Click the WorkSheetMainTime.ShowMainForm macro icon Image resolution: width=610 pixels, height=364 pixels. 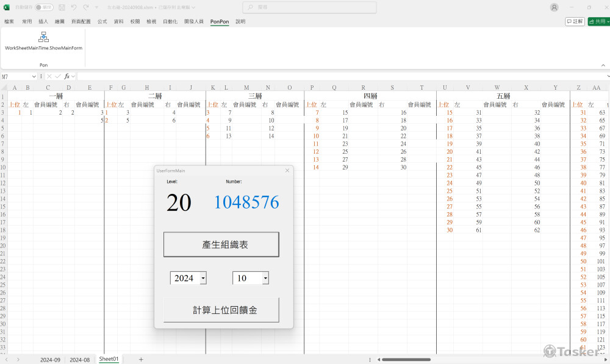pyautogui.click(x=43, y=38)
